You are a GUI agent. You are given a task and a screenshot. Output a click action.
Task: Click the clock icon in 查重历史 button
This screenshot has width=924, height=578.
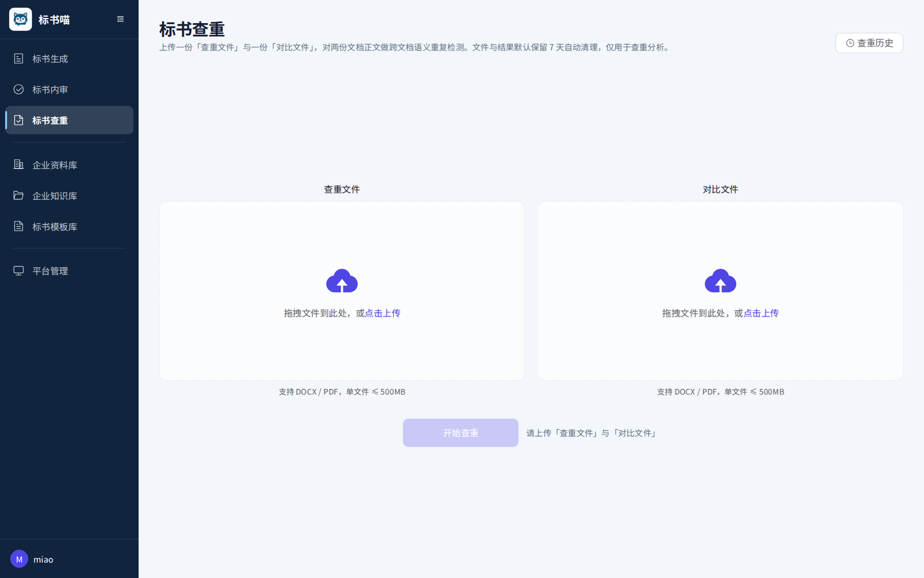(850, 43)
